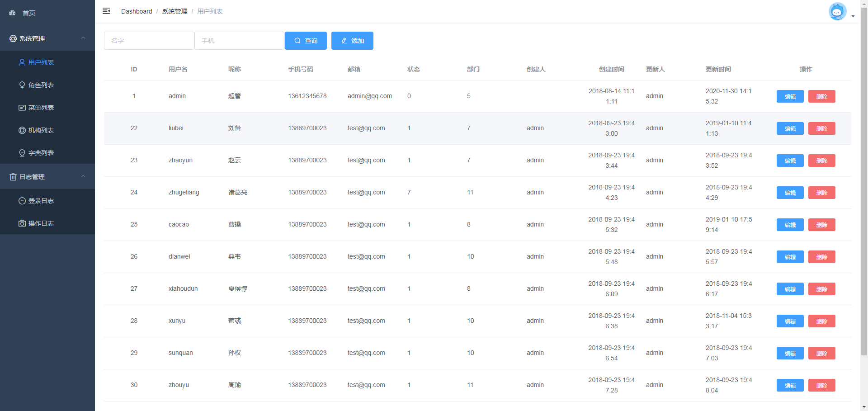The height and width of the screenshot is (411, 868).
Task: Click the 字典列表 icon
Action: coord(22,153)
